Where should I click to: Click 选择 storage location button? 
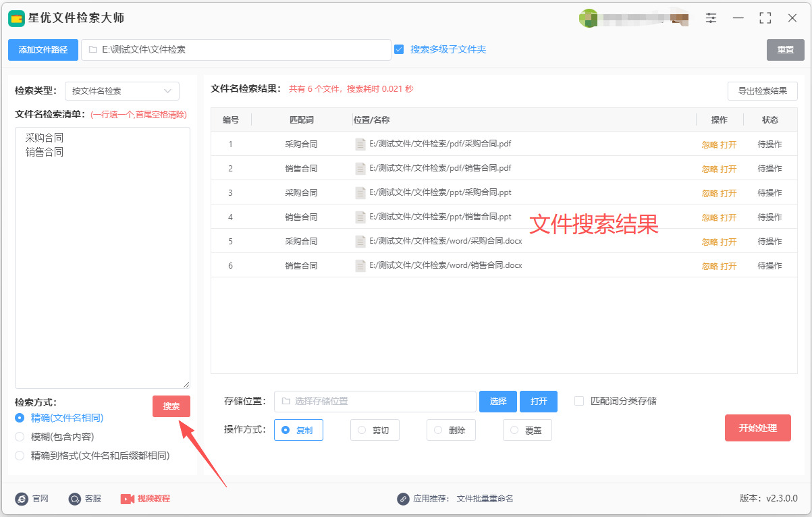coord(498,402)
